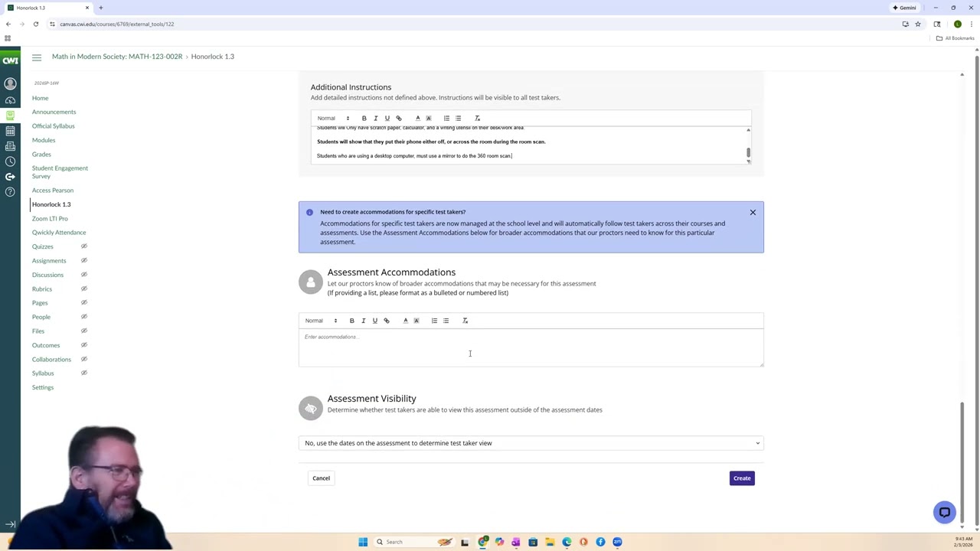Toggle Outcomes visibility eye icon

pos(84,345)
